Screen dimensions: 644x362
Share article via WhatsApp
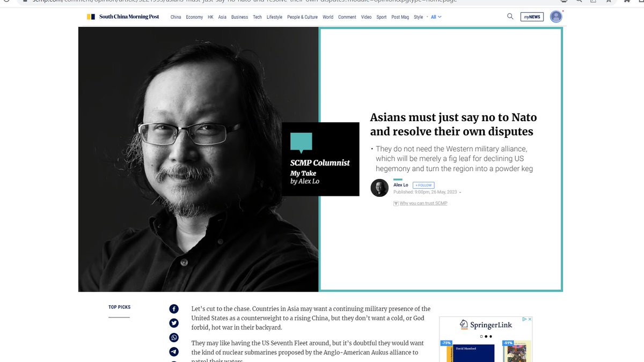pyautogui.click(x=174, y=337)
